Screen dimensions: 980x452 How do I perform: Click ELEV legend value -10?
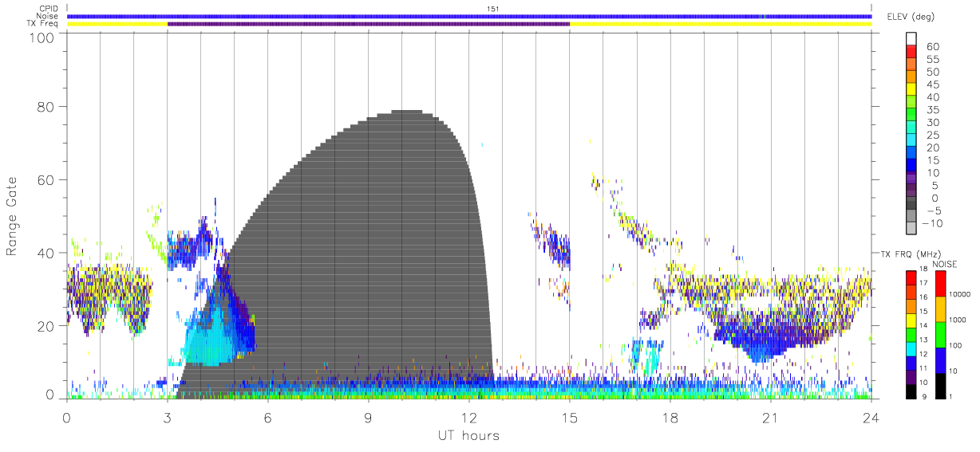tap(931, 222)
